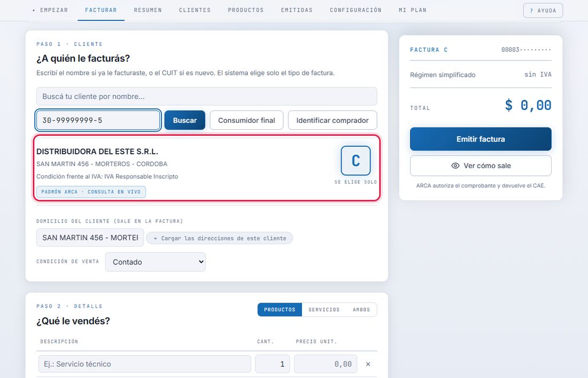Go to the Mi Plan tab
588x378 pixels.
[413, 10]
